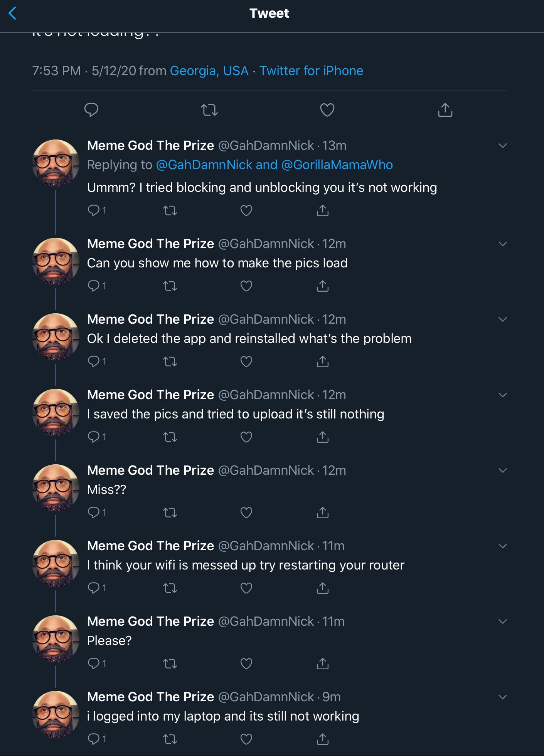Retweet 'Can you show me how' reply
544x756 pixels.
click(170, 286)
